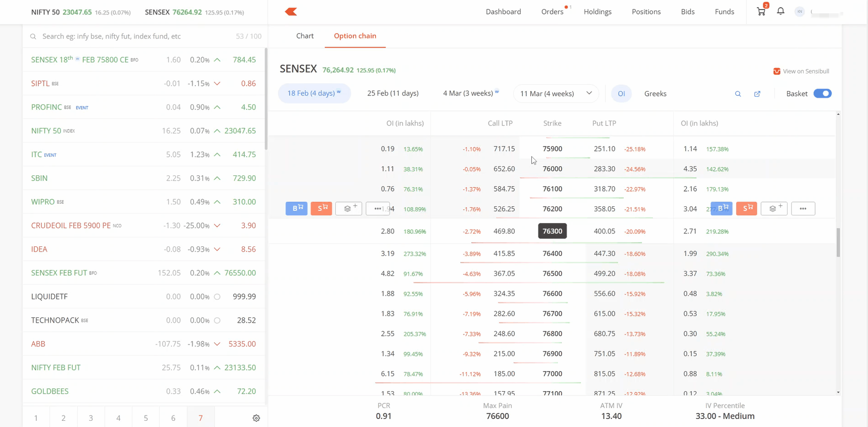This screenshot has width=868, height=427.
Task: Open the Bids section
Action: [x=688, y=11]
